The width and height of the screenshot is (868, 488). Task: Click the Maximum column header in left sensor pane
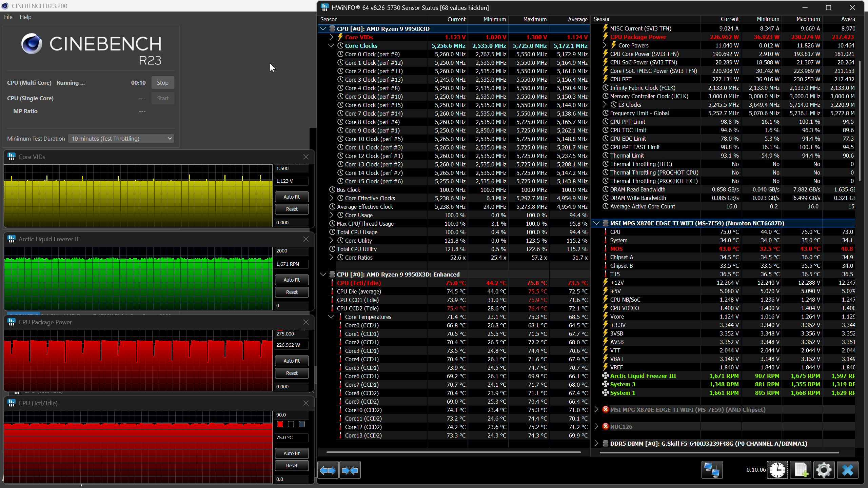529,19
